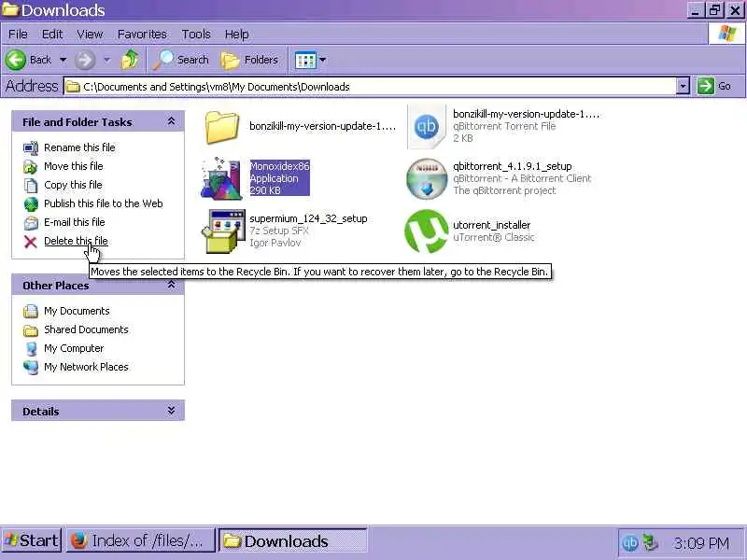Open the Views dropdown arrow

click(322, 60)
